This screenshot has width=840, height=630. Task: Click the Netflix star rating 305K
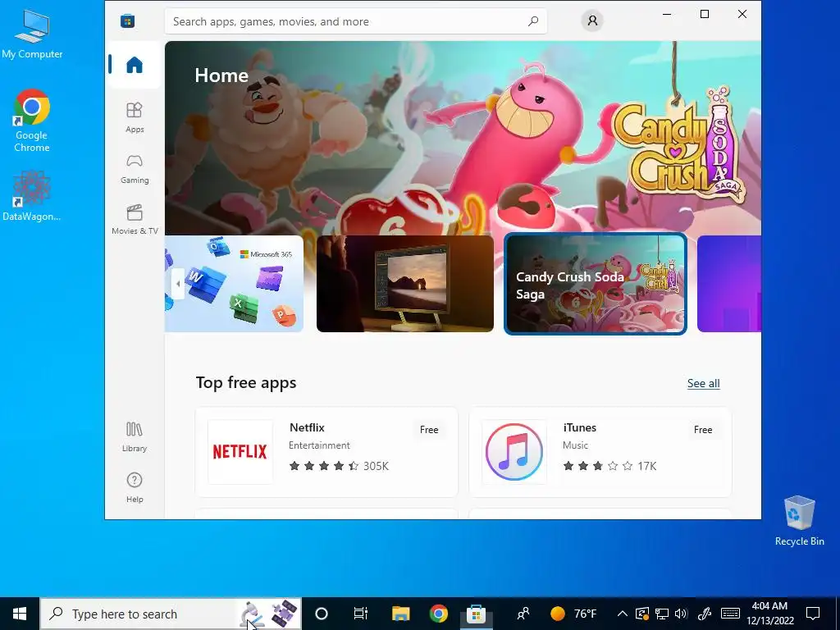click(339, 466)
